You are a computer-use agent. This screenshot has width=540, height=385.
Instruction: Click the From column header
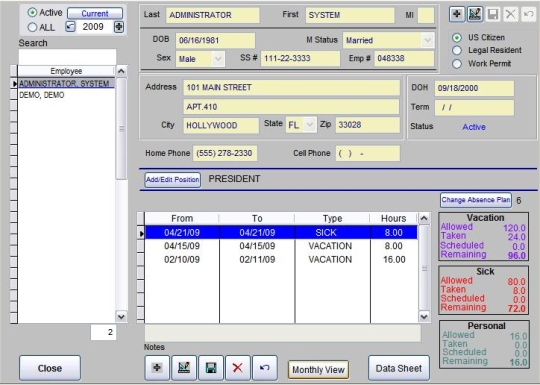[x=182, y=219]
